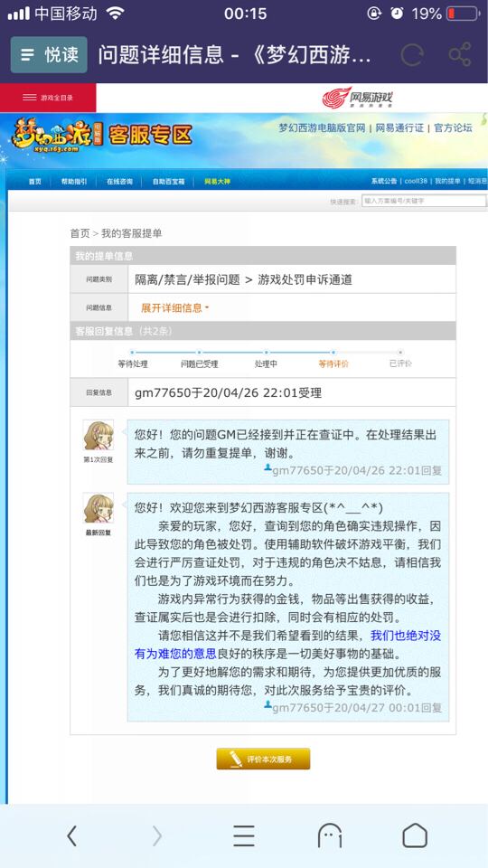
Task: Reload the page with the refresh icon
Action: tap(411, 55)
